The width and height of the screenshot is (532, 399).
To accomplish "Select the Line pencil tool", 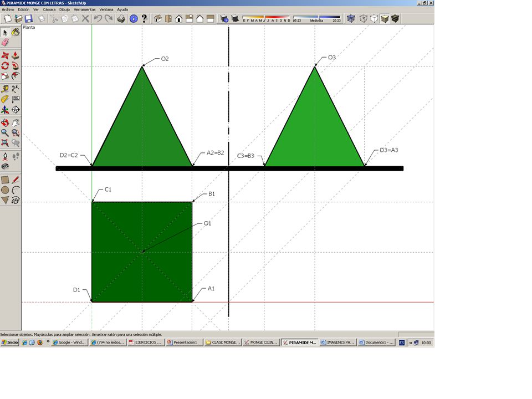I will pos(16,180).
